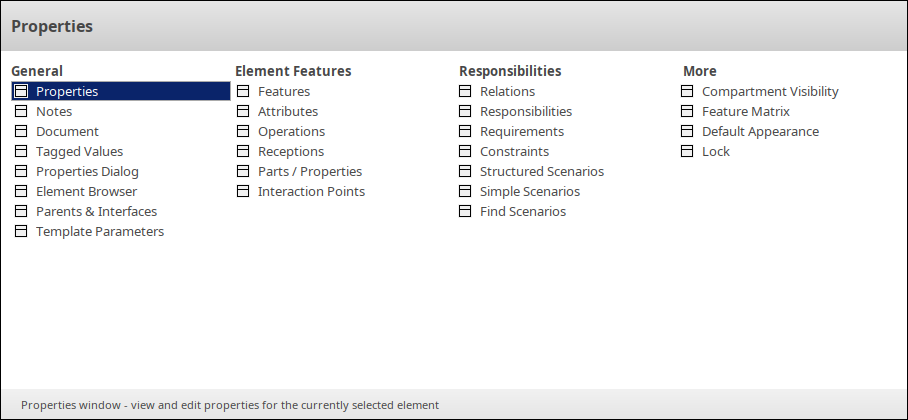The image size is (908, 420).
Task: Choose Structured Scenarios
Action: click(x=542, y=171)
